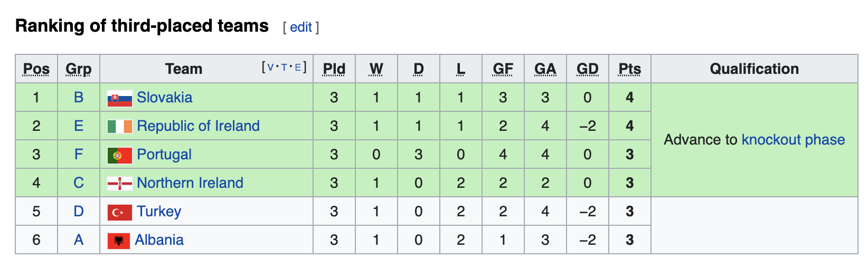This screenshot has width=868, height=268.
Task: Click the Slovakia flag icon
Action: [x=119, y=98]
